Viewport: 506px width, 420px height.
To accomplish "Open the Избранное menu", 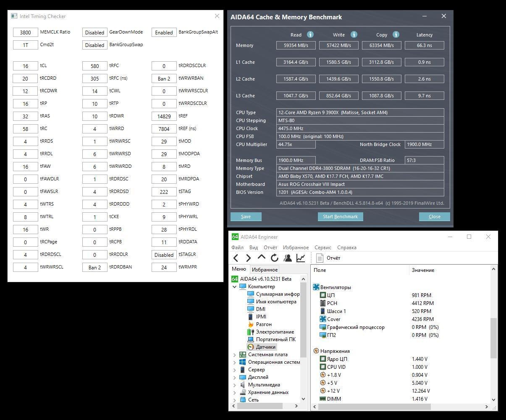I will (296, 248).
